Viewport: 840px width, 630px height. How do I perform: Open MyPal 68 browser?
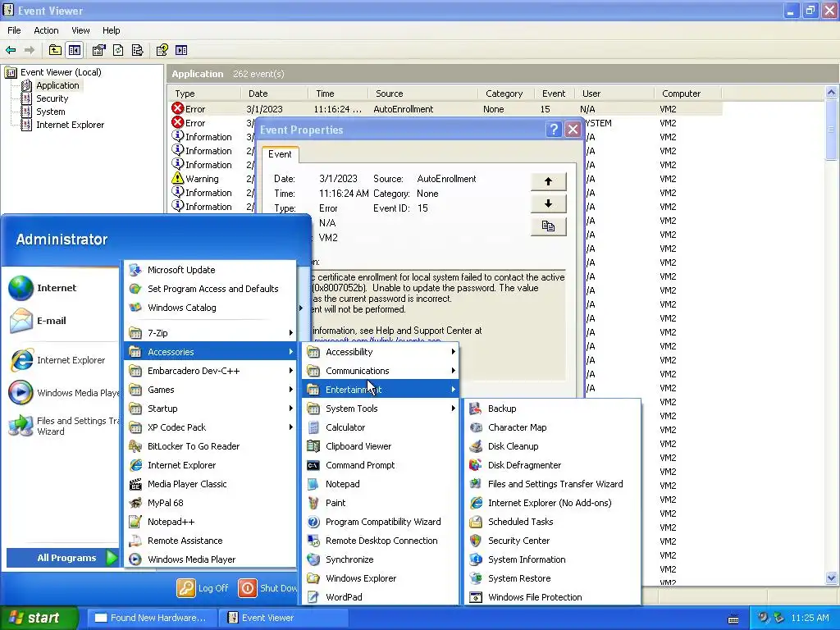pyautogui.click(x=210, y=503)
